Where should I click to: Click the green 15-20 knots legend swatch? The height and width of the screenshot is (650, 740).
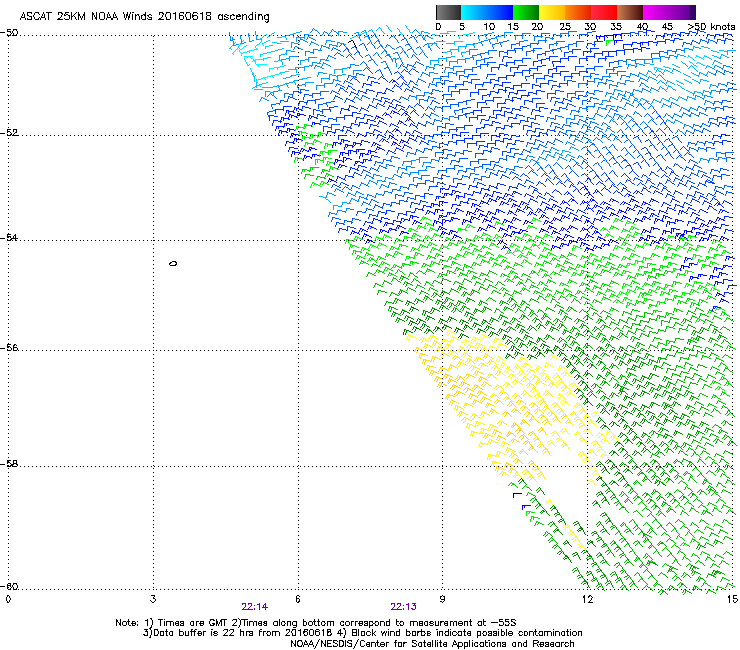(x=526, y=12)
